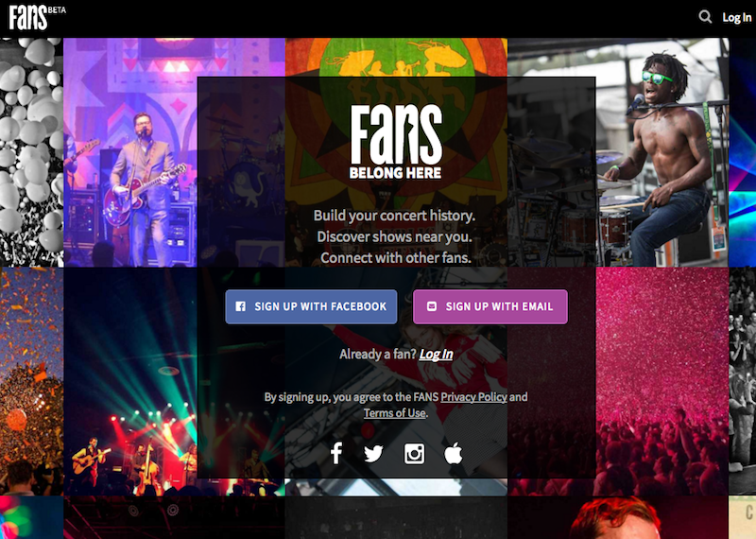Open the Terms of Use link
The image size is (756, 539).
pyautogui.click(x=394, y=413)
